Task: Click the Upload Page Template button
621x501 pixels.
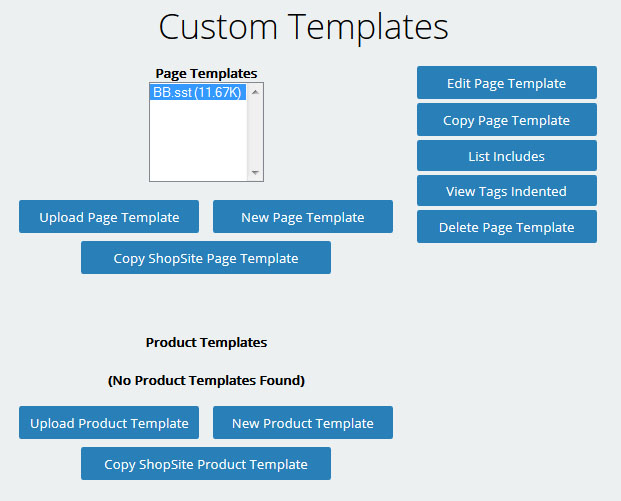Action: point(109,217)
